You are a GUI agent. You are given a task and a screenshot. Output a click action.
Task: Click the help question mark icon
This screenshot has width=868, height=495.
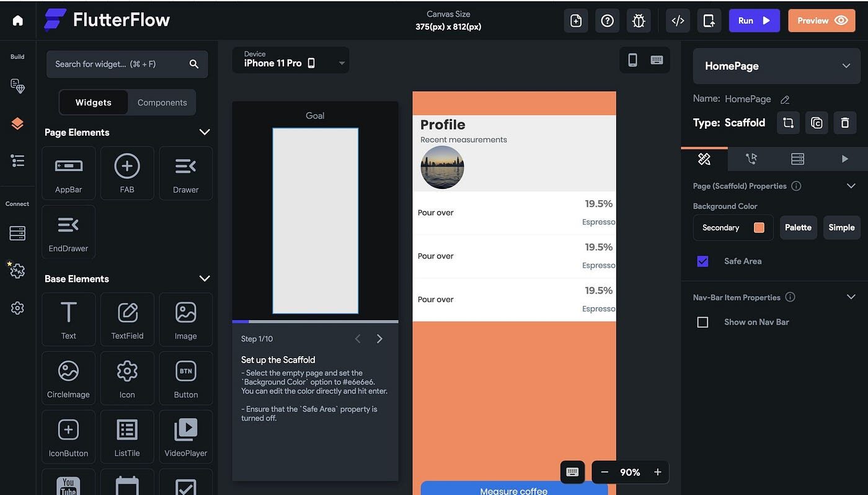click(x=608, y=20)
